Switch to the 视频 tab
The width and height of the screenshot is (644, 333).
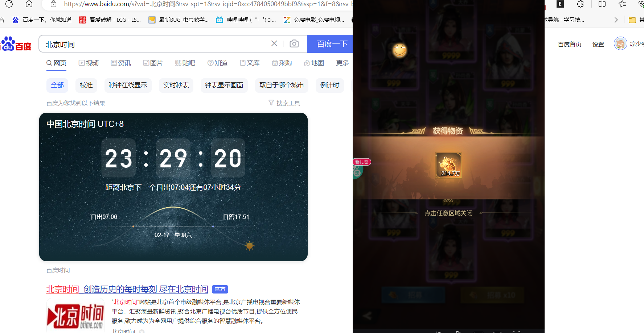(89, 63)
